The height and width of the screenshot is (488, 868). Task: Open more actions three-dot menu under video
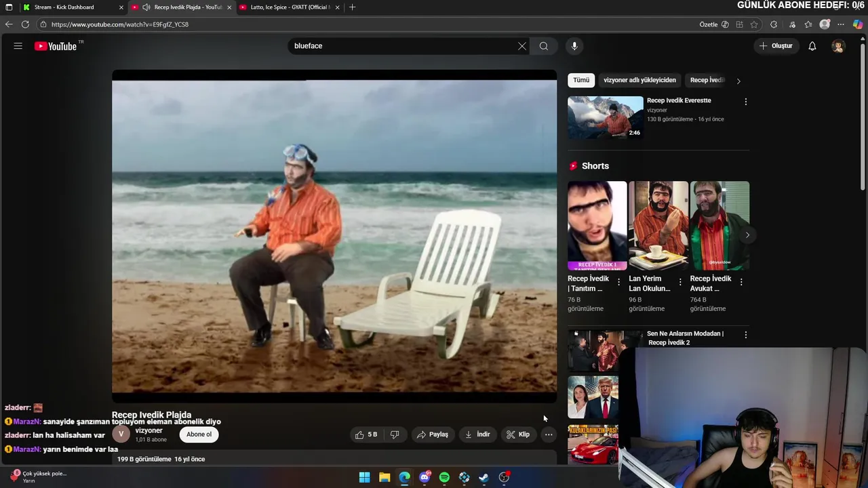(549, 434)
